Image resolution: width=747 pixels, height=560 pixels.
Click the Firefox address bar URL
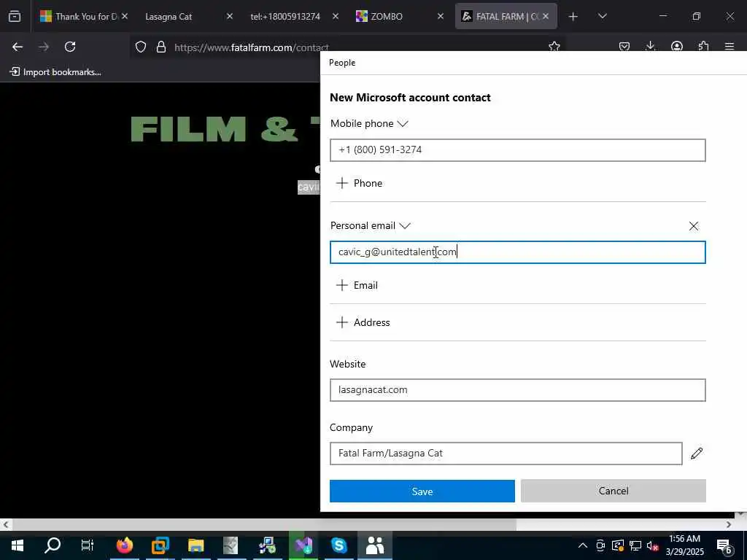[x=252, y=47]
